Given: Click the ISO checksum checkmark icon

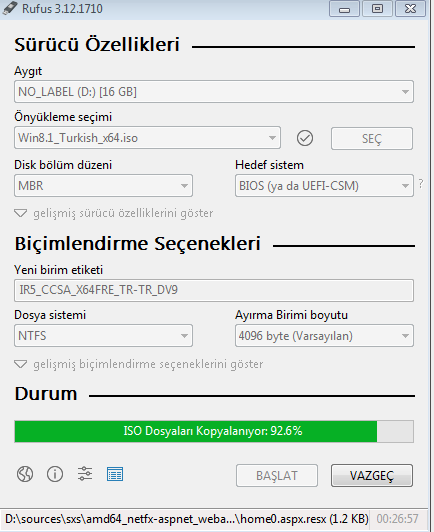Looking at the screenshot, I should pyautogui.click(x=305, y=138).
